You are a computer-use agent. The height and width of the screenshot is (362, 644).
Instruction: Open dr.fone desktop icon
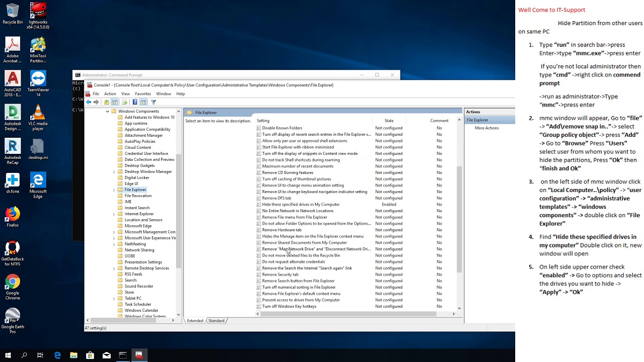point(13,183)
